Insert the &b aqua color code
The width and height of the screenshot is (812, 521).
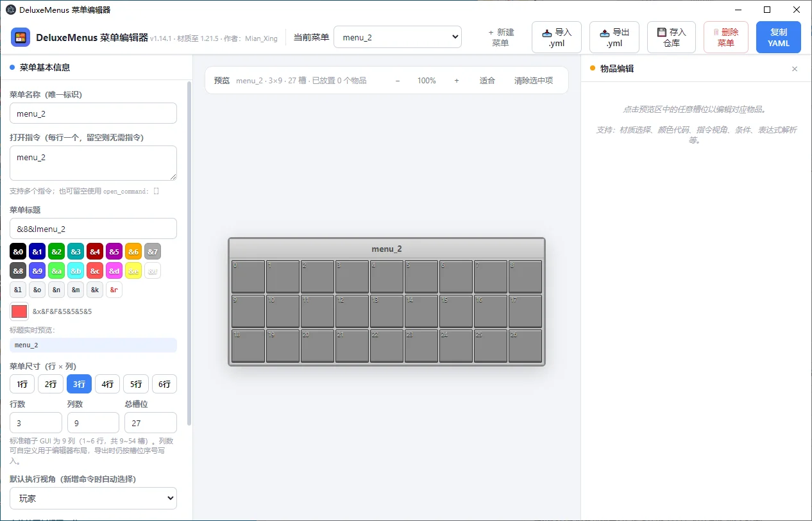pyautogui.click(x=76, y=270)
